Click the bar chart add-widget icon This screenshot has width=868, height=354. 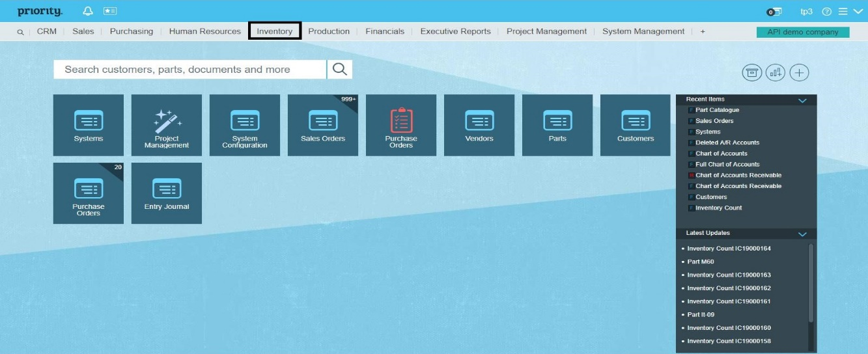(776, 73)
